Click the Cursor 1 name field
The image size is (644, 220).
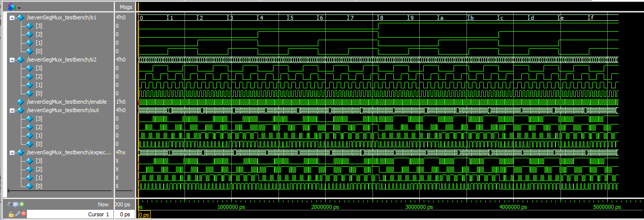(70, 214)
